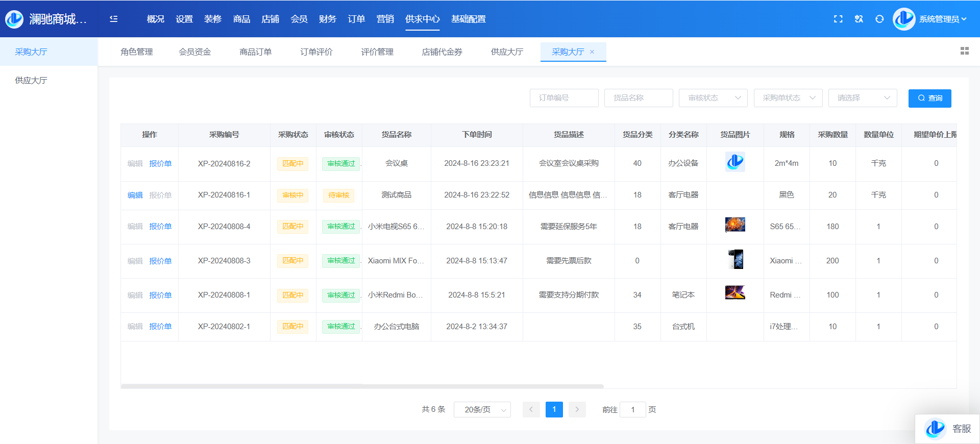
Task: Open 报价单 for order XP-20240816-2
Action: [x=160, y=164]
